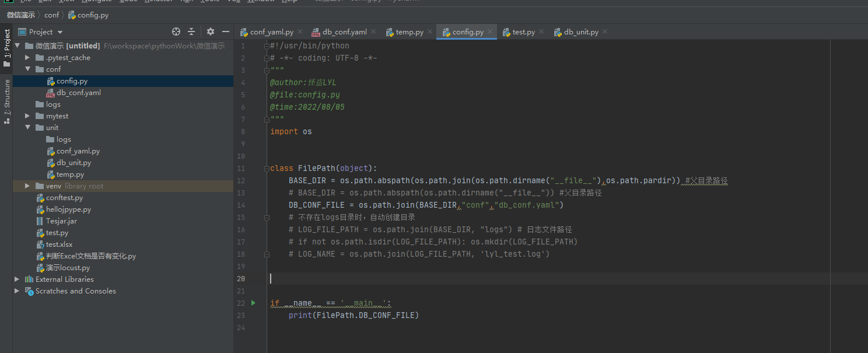
Task: Select config.py in the project tree
Action: [x=123, y=81]
